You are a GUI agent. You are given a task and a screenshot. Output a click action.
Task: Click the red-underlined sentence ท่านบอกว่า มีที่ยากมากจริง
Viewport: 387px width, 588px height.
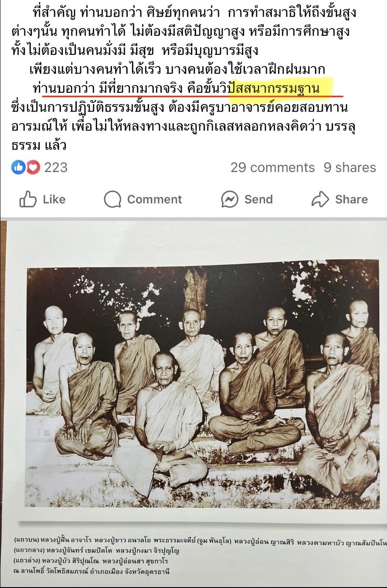click(106, 89)
